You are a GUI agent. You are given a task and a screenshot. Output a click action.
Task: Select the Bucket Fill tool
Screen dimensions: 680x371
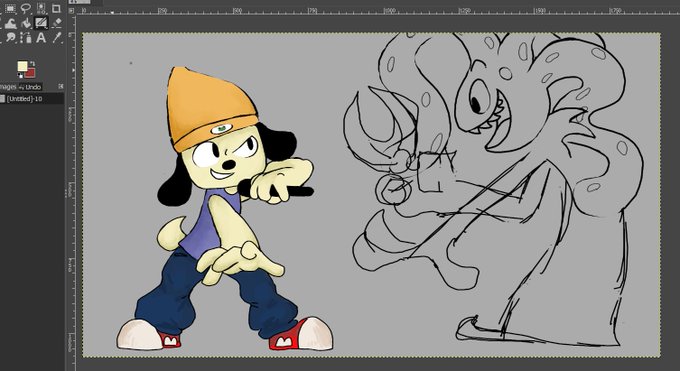(x=26, y=23)
